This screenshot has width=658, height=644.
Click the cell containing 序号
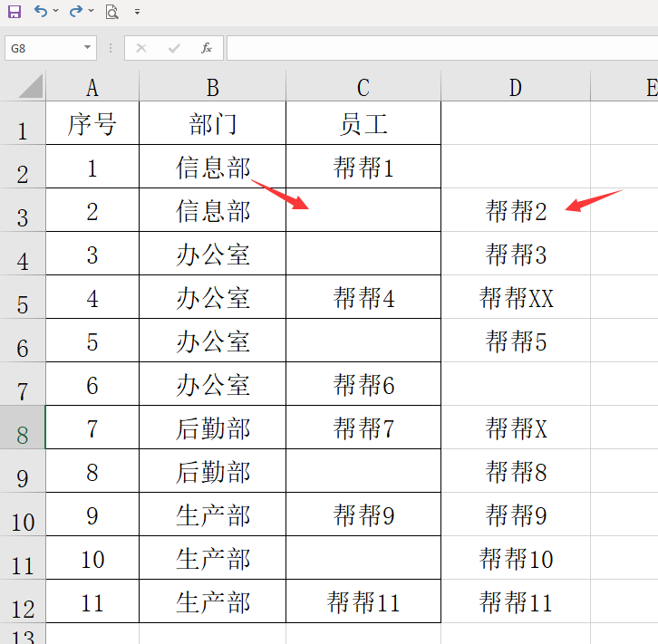[x=92, y=123]
